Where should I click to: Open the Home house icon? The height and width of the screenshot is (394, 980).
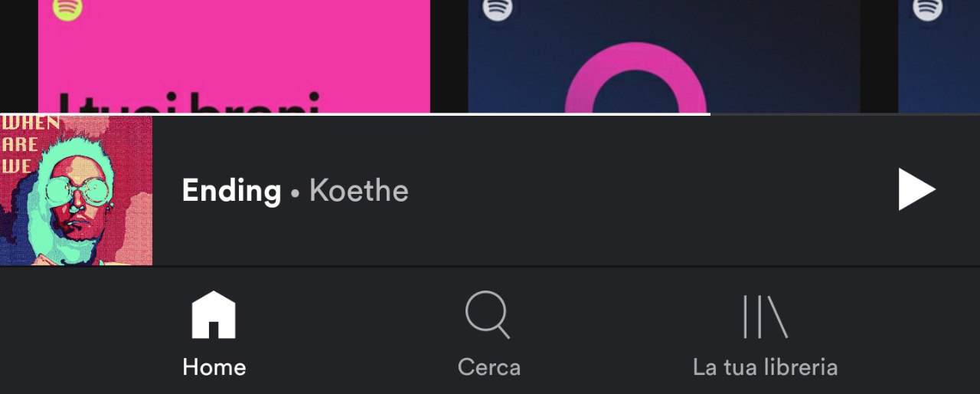pyautogui.click(x=214, y=315)
